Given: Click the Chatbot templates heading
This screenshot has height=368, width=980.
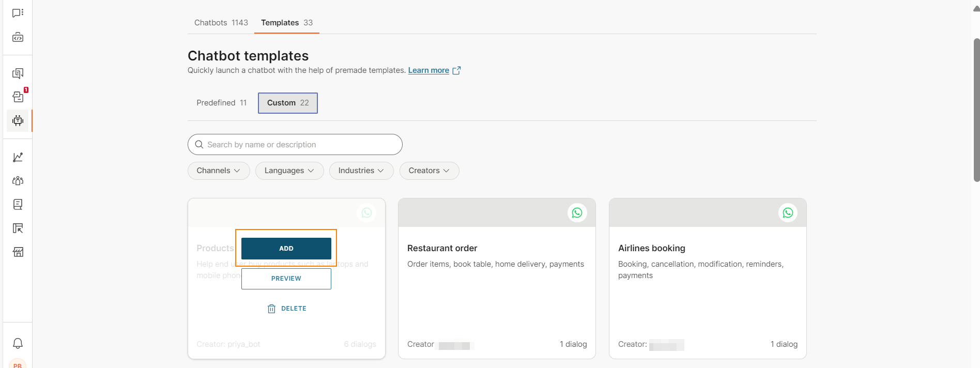Looking at the screenshot, I should 248,56.
